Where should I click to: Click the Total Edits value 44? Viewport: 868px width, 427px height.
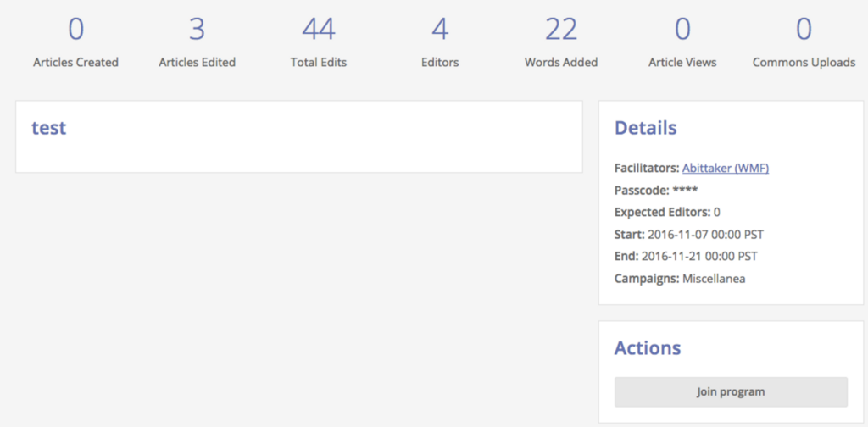319,30
